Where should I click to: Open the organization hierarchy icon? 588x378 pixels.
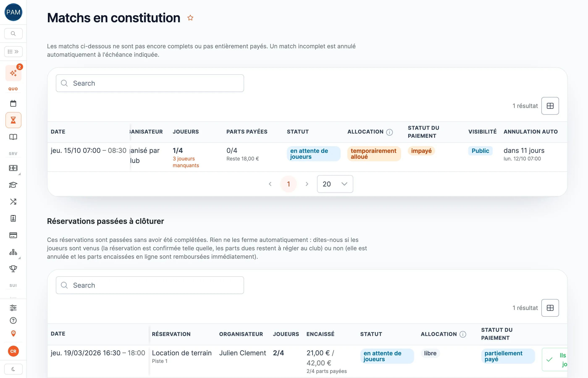(x=13, y=252)
